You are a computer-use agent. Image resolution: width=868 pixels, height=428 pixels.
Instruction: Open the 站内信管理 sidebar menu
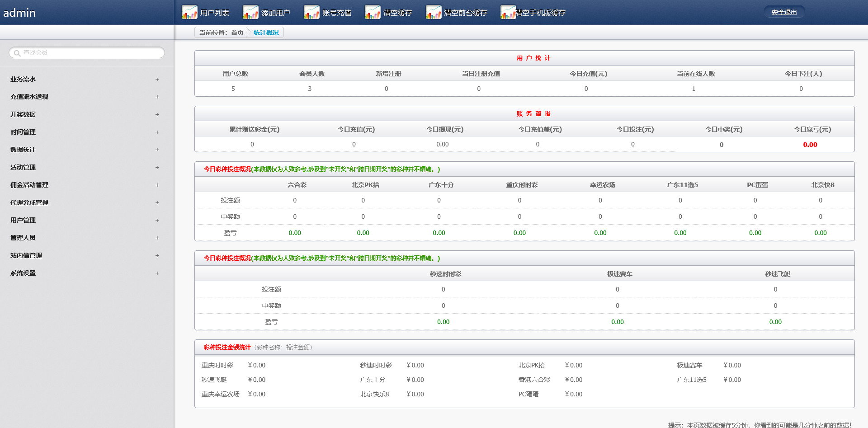click(26, 255)
